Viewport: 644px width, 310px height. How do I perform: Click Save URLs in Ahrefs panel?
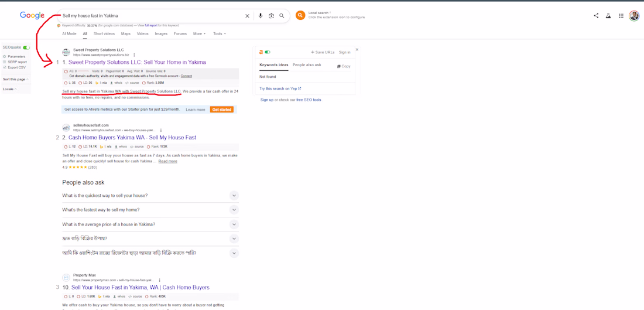tap(323, 52)
